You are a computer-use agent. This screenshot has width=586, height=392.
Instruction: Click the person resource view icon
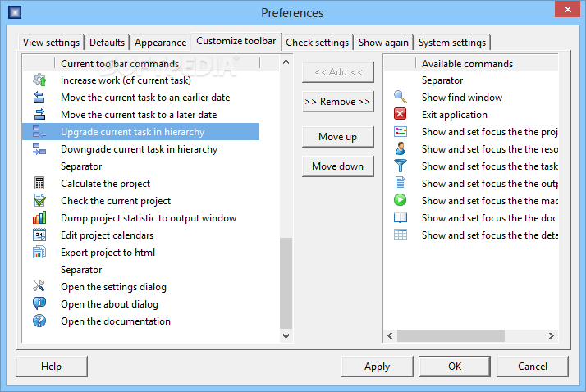coord(401,148)
